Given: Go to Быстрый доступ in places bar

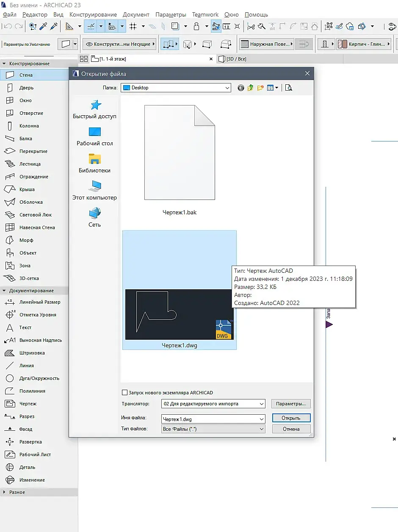Looking at the screenshot, I should [94, 109].
